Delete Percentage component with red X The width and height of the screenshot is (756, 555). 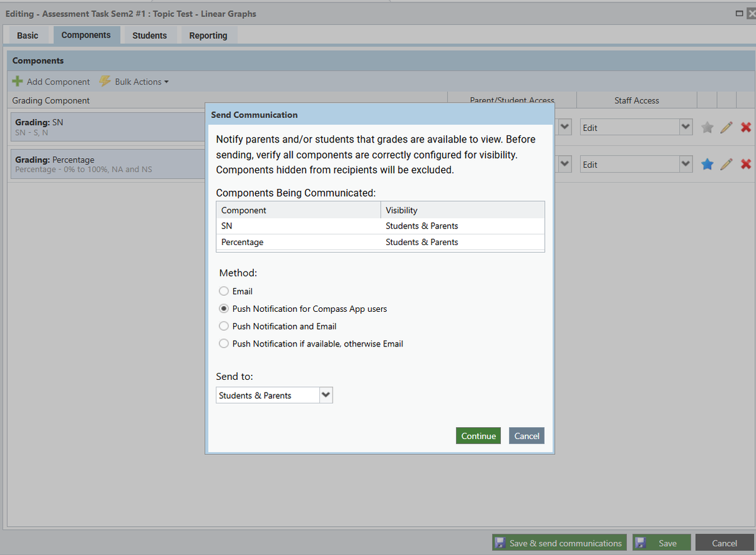(x=746, y=164)
